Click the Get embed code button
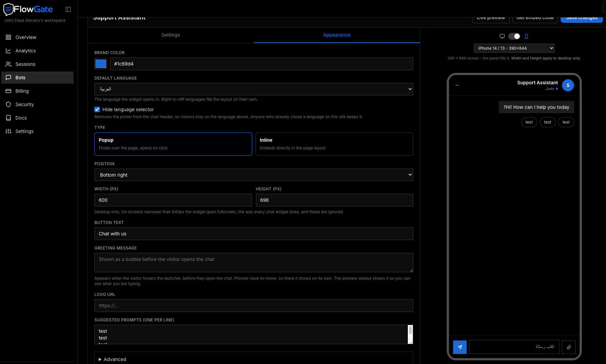This screenshot has width=606, height=364. click(535, 19)
